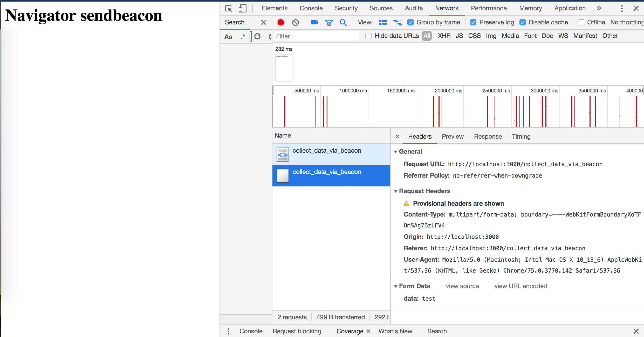
Task: Switch to the Console tab
Action: (311, 8)
